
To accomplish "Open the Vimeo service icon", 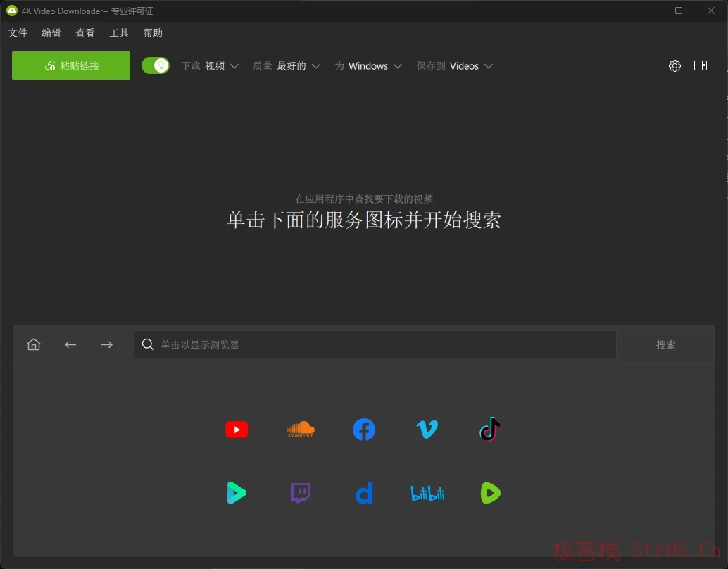I will [427, 430].
